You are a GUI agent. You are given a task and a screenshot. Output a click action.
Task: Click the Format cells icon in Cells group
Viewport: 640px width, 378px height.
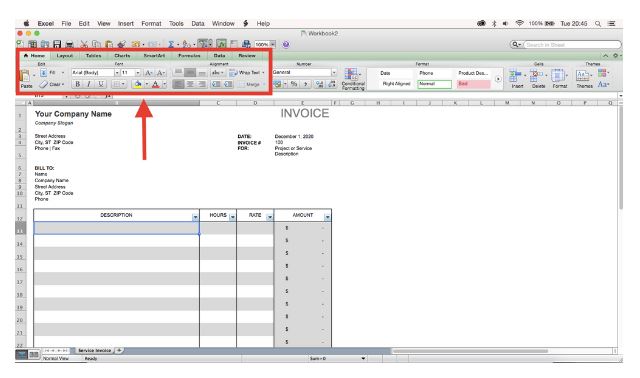[558, 76]
